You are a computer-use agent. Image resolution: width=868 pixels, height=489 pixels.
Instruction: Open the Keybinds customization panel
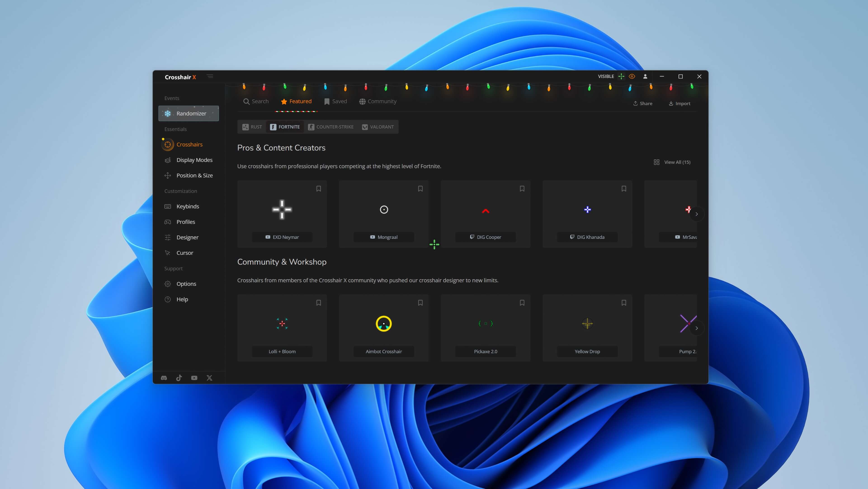188,206
